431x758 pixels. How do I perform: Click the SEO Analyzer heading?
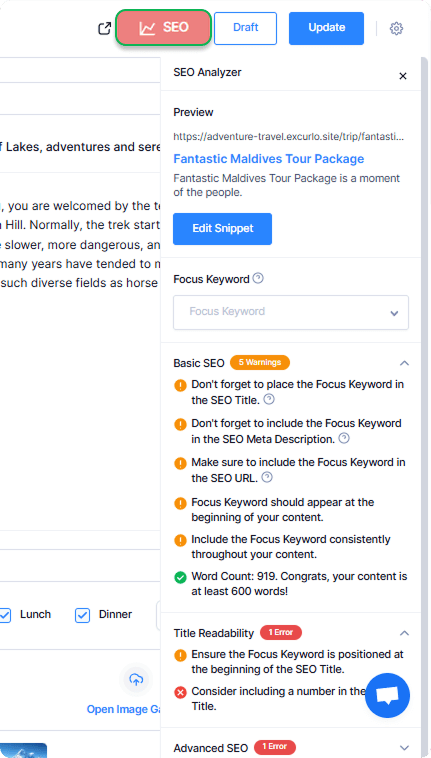207,73
